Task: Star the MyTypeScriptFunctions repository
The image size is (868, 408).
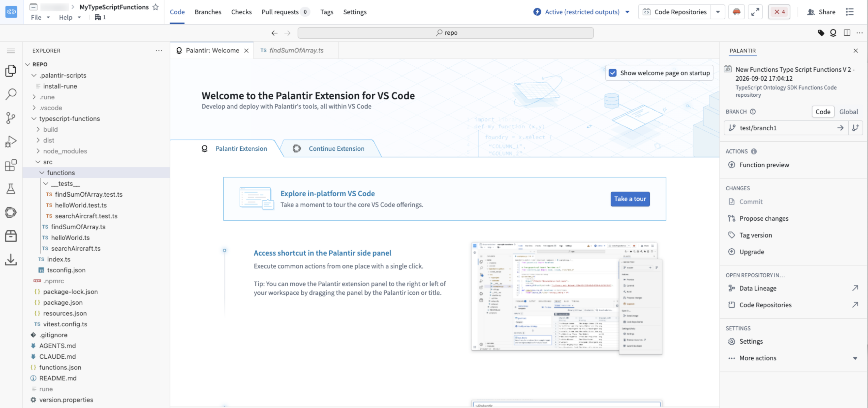Action: coord(156,7)
